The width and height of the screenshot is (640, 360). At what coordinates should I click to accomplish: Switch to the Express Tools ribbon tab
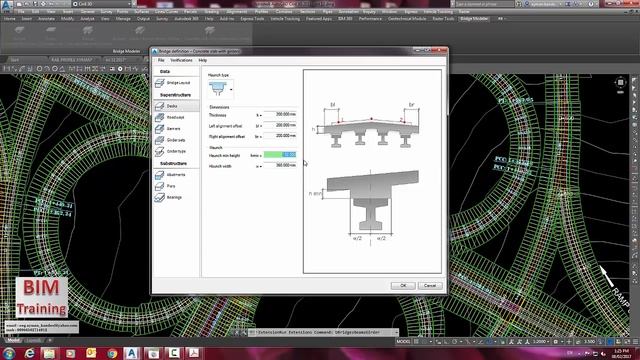(252, 19)
